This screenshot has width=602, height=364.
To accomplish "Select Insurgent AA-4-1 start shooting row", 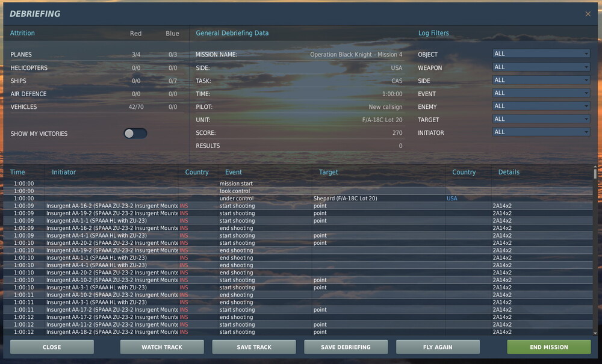I will coord(297,235).
